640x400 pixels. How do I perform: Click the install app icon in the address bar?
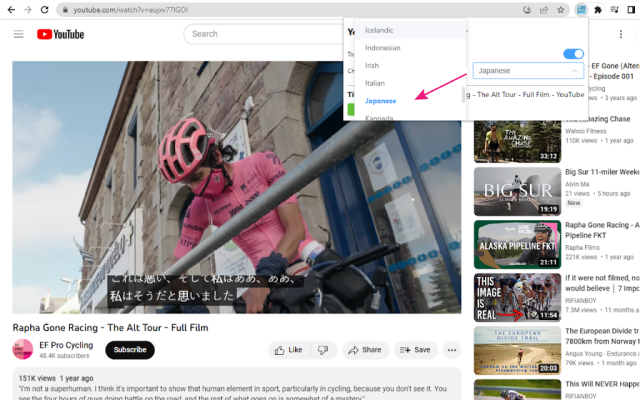coord(527,10)
